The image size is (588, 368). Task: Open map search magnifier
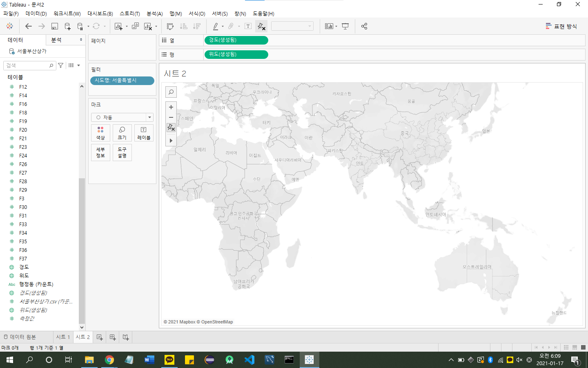pos(171,92)
